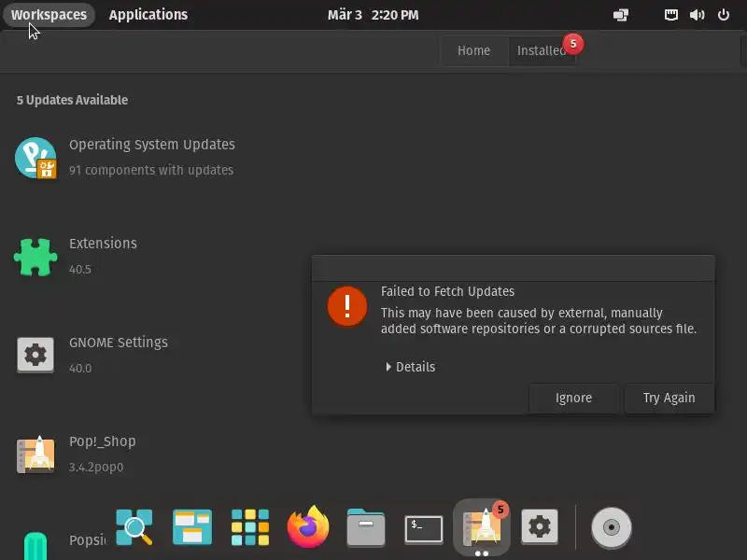Click the '5 Updates Available' heading
Screen dimensions: 747x560
pyautogui.click(x=73, y=100)
